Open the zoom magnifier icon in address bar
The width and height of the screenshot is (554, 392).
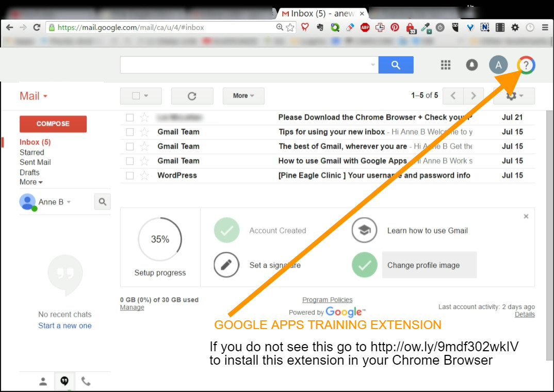[280, 27]
